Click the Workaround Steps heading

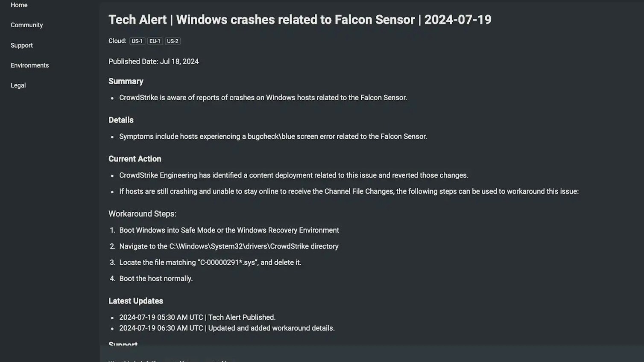pos(142,214)
